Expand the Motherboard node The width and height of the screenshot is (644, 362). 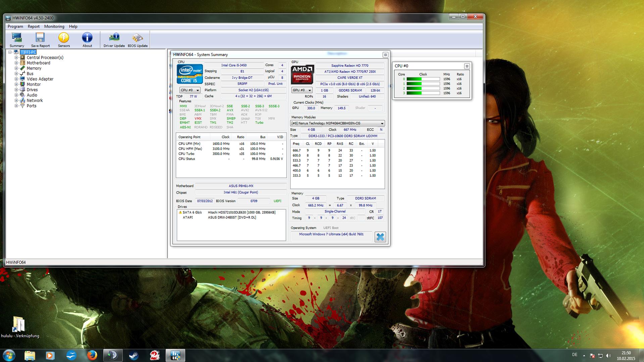16,63
